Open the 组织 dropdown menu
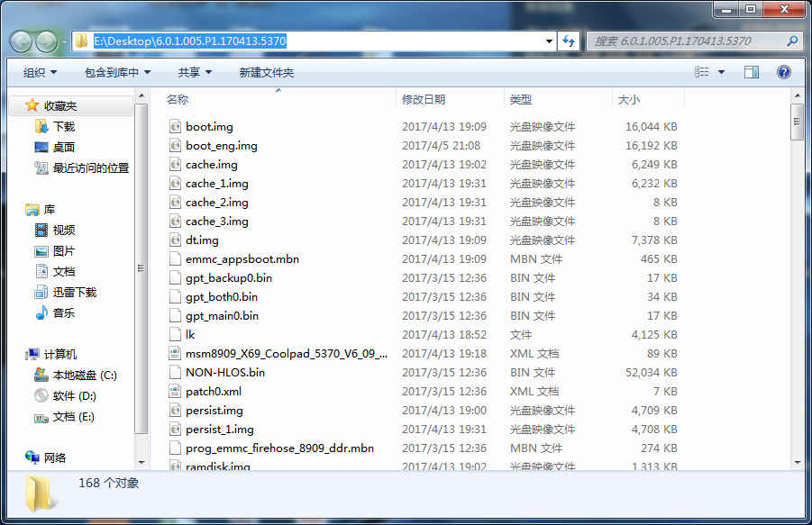 pos(40,72)
